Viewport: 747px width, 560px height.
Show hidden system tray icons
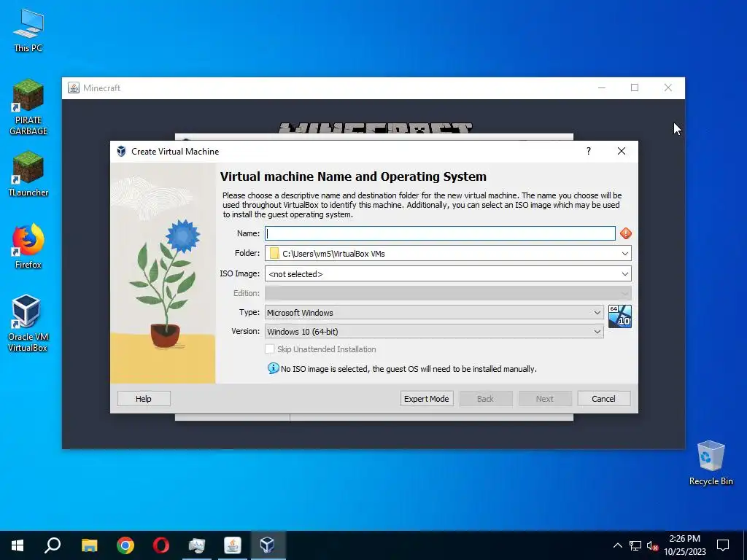(617, 545)
